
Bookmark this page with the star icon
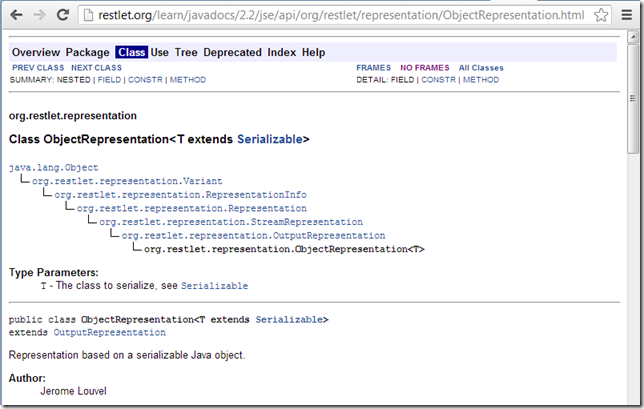pyautogui.click(x=600, y=16)
